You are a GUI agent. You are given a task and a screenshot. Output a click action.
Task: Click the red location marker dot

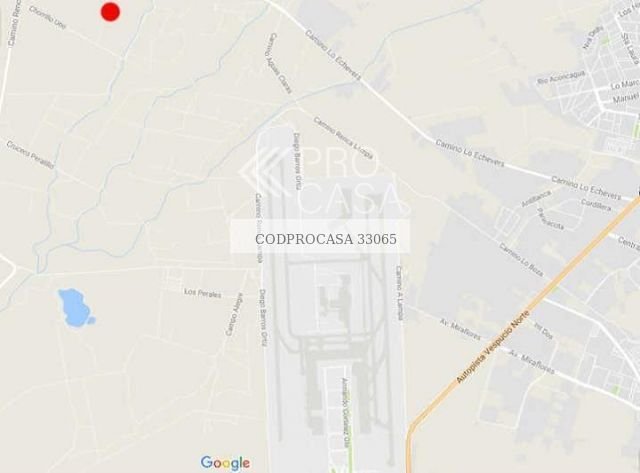[x=110, y=11]
